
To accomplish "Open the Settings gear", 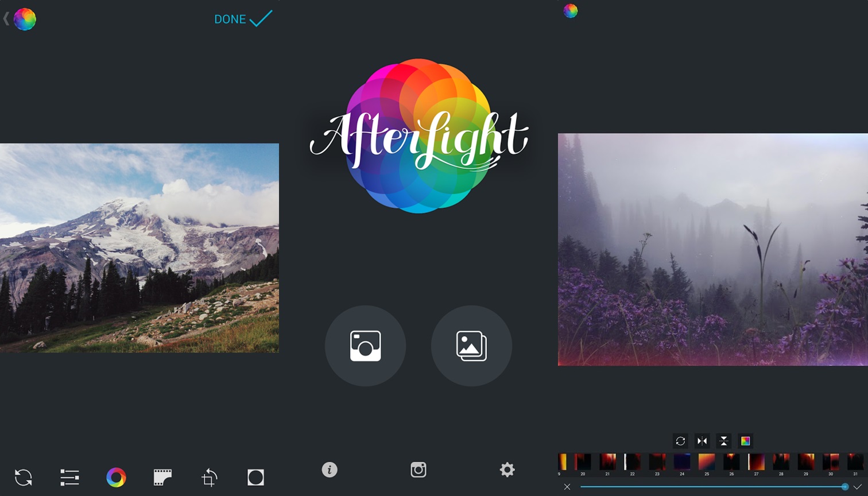I will pos(506,470).
